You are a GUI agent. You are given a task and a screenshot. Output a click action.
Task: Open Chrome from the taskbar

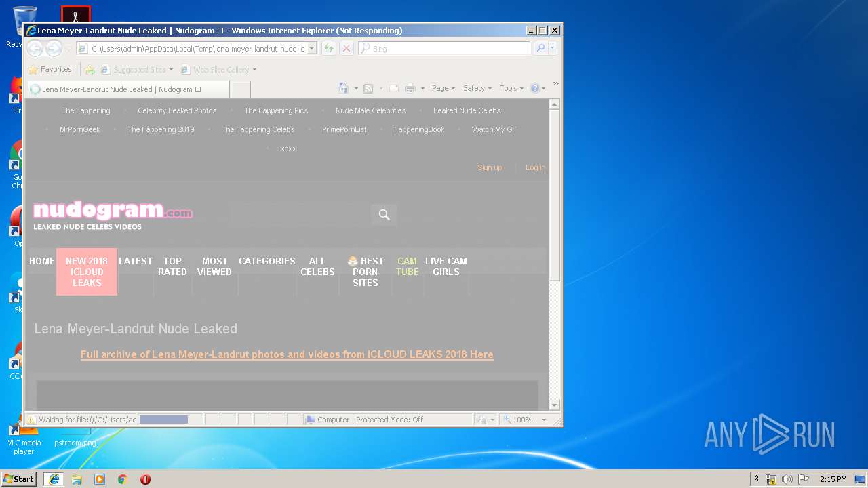pyautogui.click(x=123, y=479)
